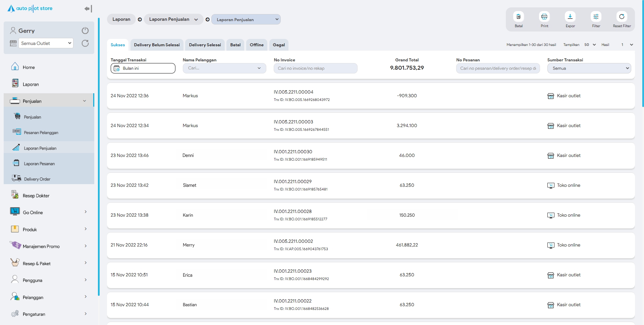
Task: Click the Tanggal Transaksi Bulan ini date field
Action: tap(143, 68)
